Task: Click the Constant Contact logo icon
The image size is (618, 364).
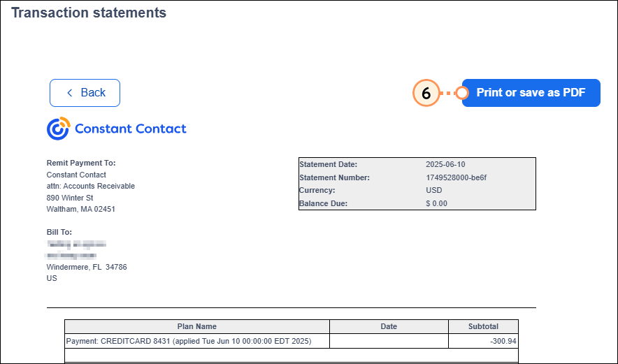Action: tap(58, 129)
